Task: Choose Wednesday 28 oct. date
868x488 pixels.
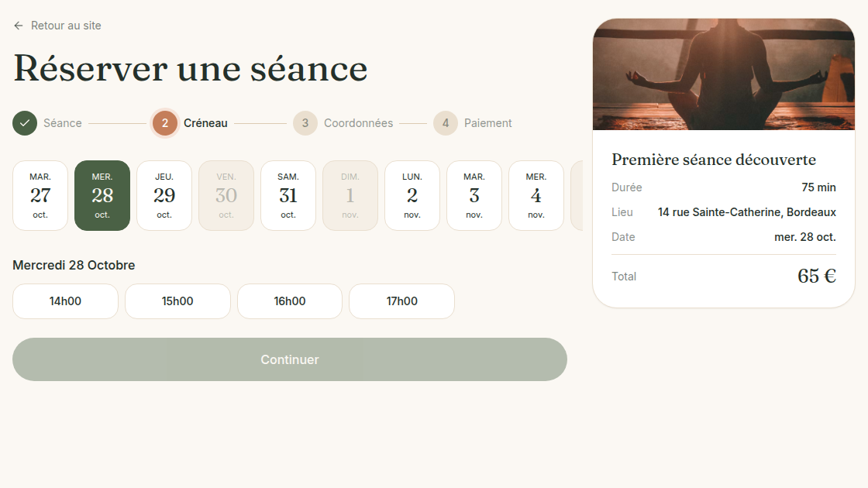Action: (x=102, y=195)
